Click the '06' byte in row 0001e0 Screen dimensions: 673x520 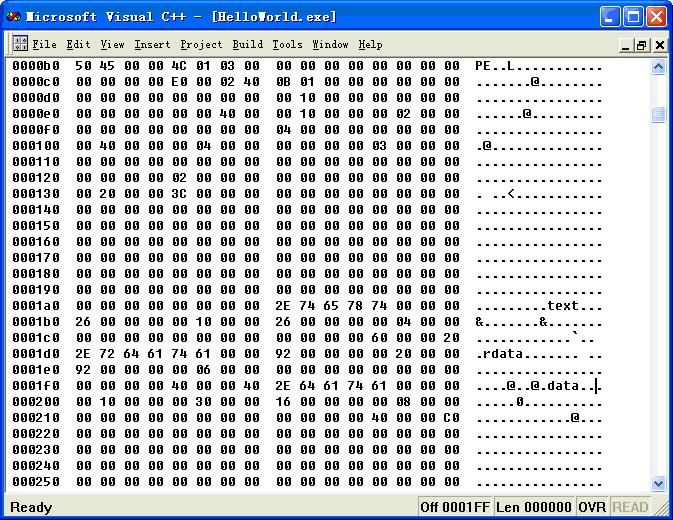click(203, 370)
